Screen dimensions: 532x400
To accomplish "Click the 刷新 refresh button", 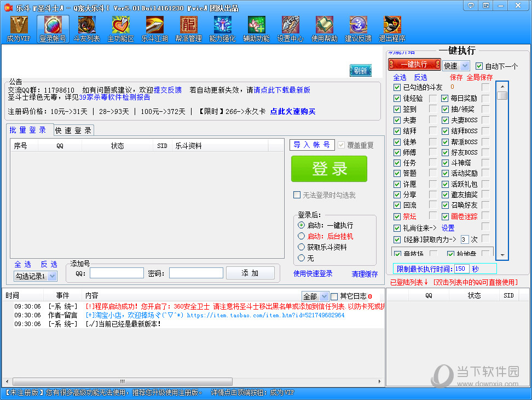I will click(361, 71).
